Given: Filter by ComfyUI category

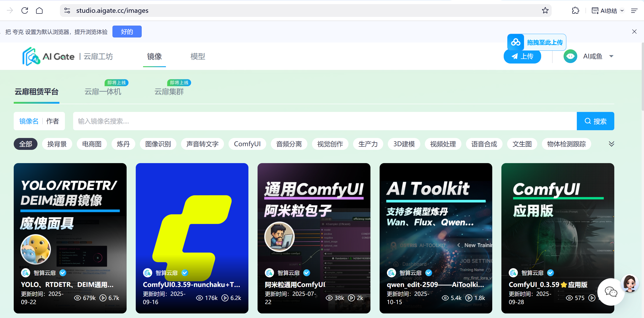Looking at the screenshot, I should (x=247, y=144).
